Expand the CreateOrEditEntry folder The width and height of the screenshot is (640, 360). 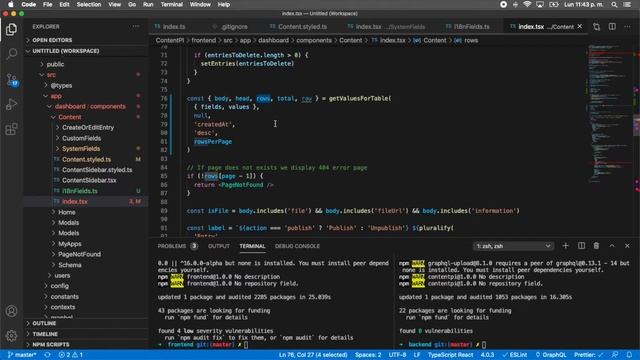88,127
